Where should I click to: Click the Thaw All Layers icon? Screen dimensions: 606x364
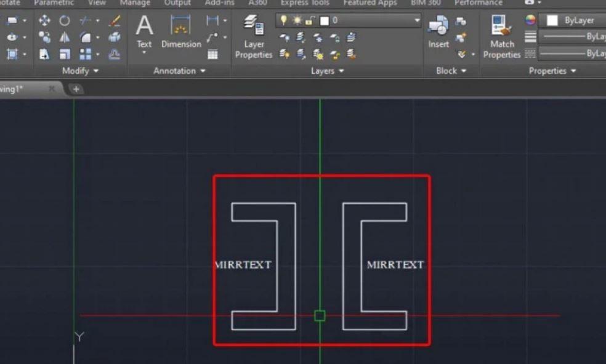318,54
